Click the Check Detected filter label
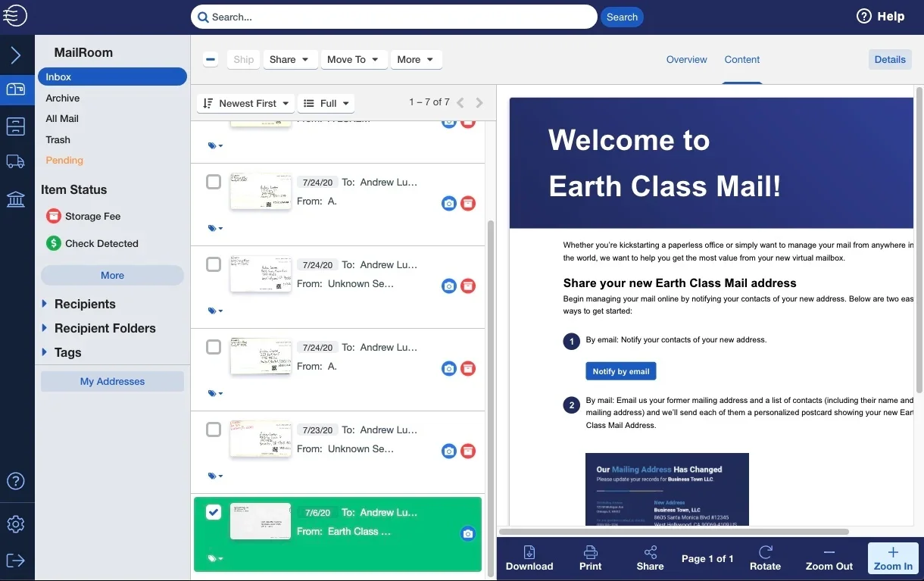924x581 pixels. click(x=101, y=243)
